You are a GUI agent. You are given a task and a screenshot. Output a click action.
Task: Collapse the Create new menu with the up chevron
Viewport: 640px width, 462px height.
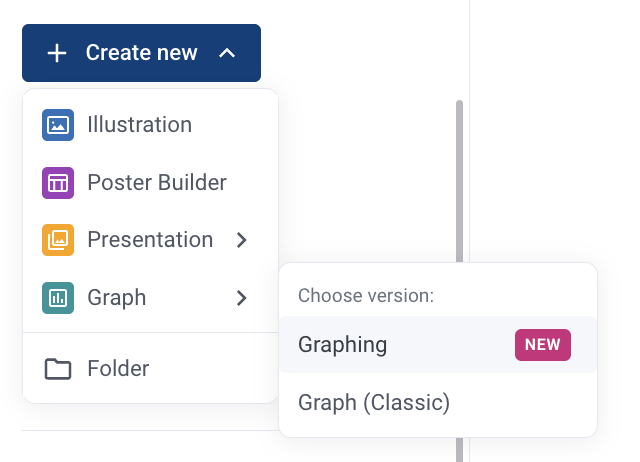[x=227, y=53]
